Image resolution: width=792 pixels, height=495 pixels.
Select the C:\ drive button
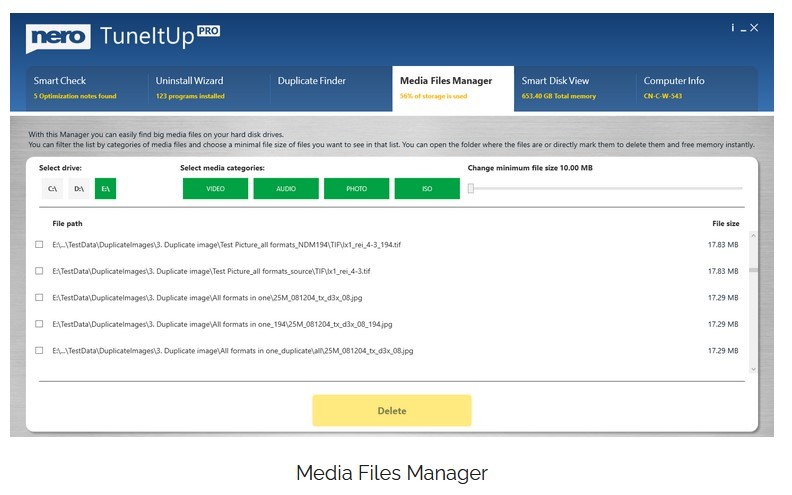pos(53,188)
